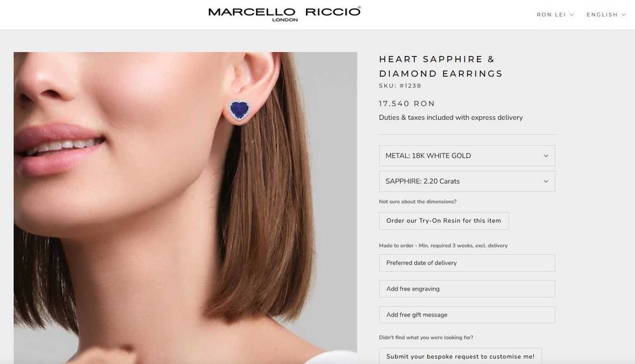Screen dimensions: 635x364
Task: Click the chevron arrow beside ENGLISH
Action: tap(624, 15)
